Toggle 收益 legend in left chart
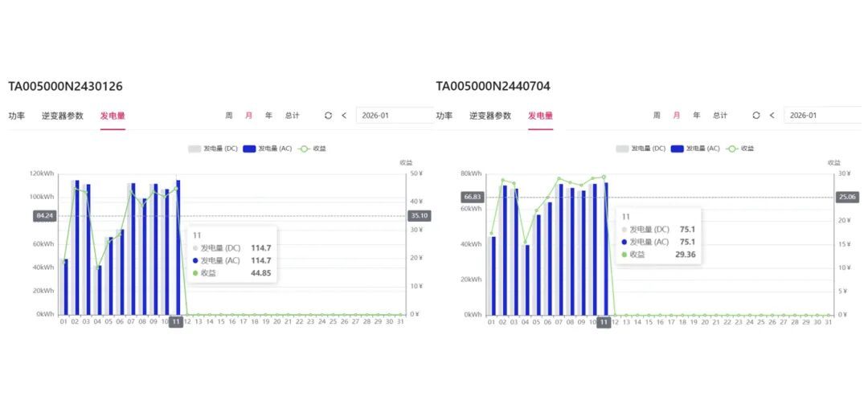The width and height of the screenshot is (868, 408). tap(313, 149)
